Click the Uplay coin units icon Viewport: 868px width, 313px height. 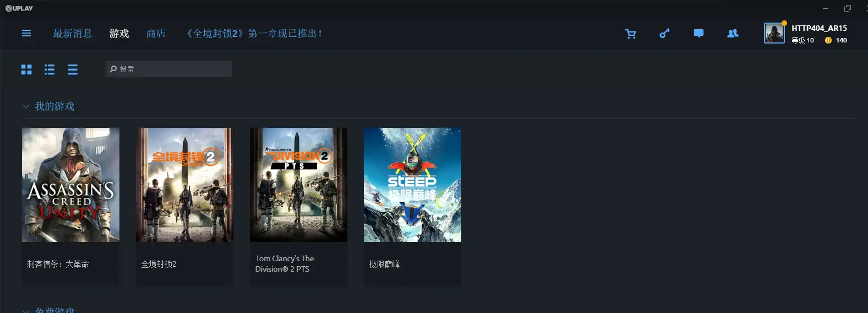pyautogui.click(x=828, y=40)
